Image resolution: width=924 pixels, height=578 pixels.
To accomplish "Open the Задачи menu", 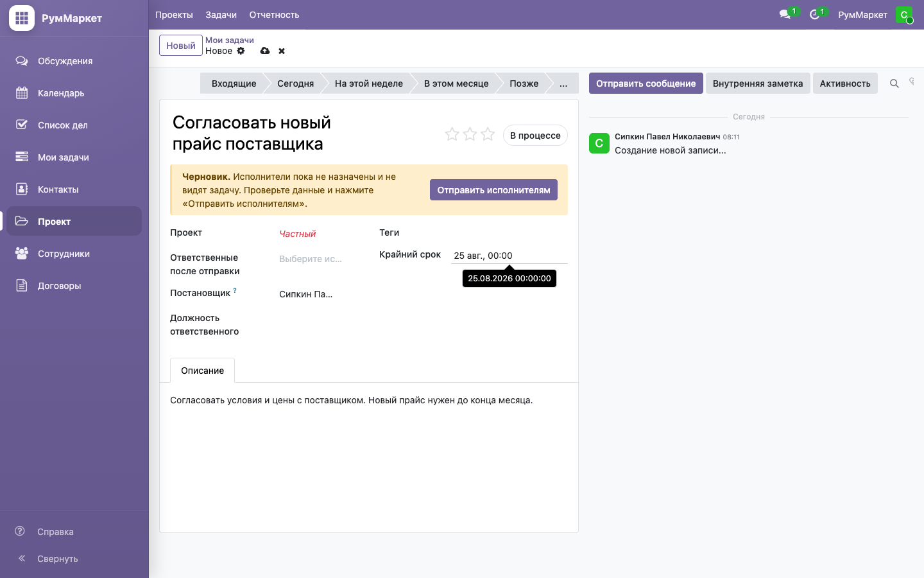I will [221, 15].
